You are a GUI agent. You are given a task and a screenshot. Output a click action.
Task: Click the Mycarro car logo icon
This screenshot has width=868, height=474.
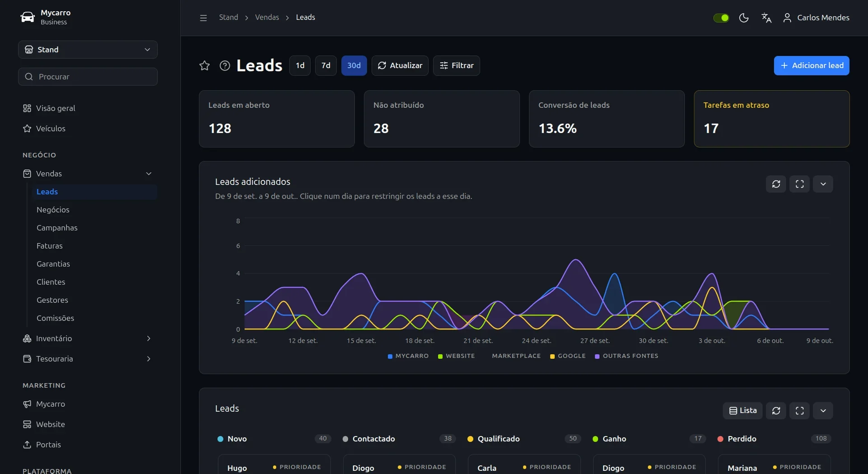[28, 17]
